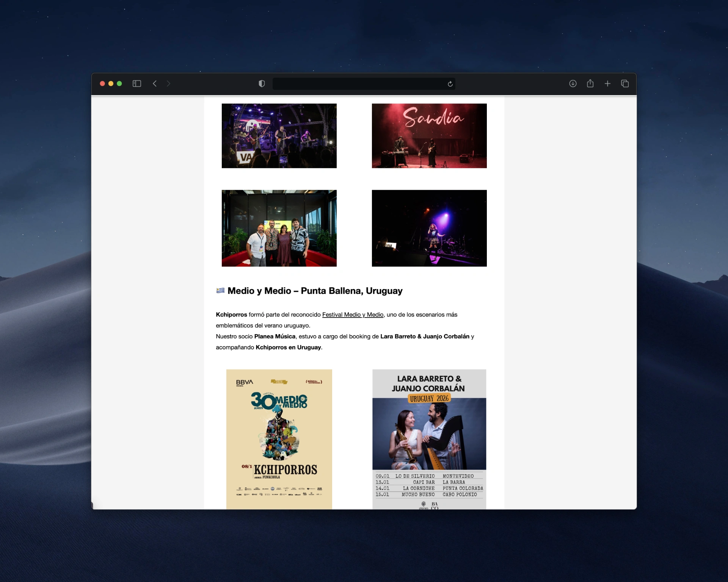Click the yellow minimize window button
728x582 pixels.
tap(111, 83)
